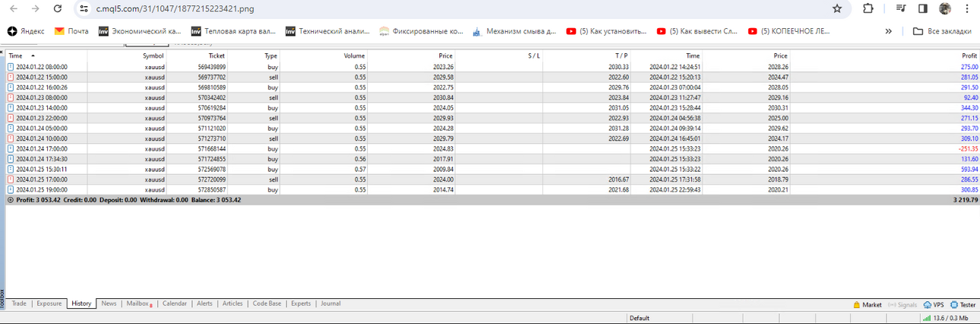Image resolution: width=980 pixels, height=324 pixels.
Task: Open the Технический анали... bookmark
Action: tap(327, 31)
